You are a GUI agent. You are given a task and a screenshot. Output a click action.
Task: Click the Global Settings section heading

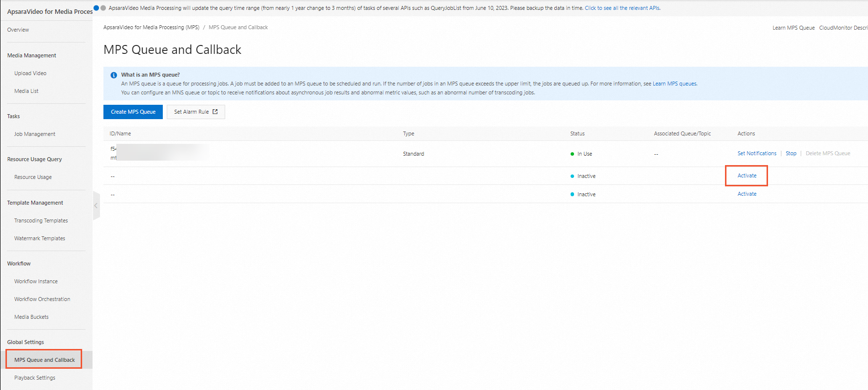click(x=25, y=342)
